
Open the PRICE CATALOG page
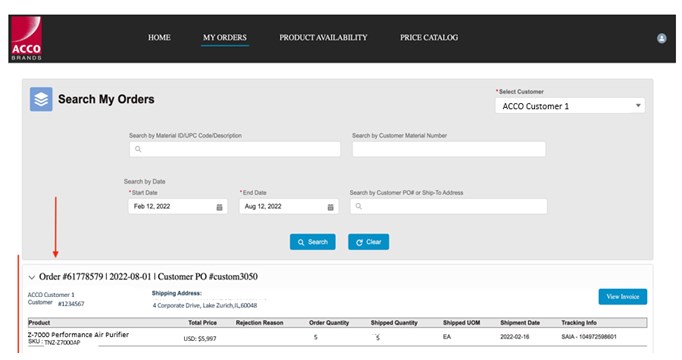point(429,37)
